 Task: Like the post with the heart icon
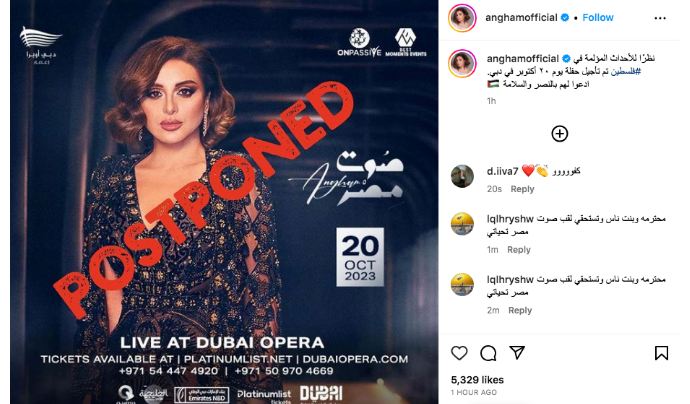pos(459,353)
